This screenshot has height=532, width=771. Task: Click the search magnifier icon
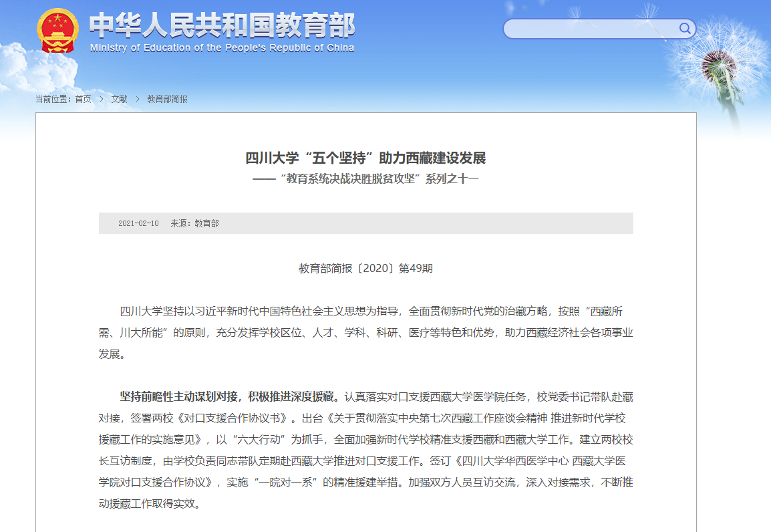684,29
